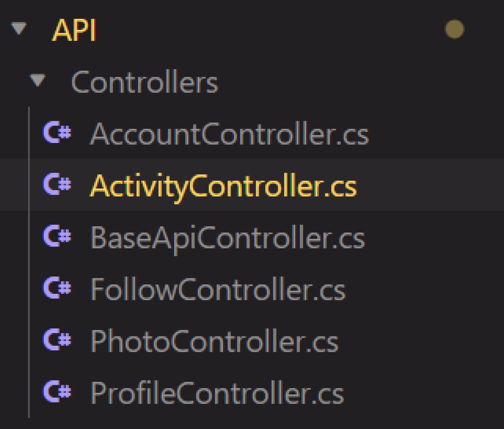Collapse the Controllers folder arrow
This screenshot has height=429, width=504.
click(x=38, y=80)
